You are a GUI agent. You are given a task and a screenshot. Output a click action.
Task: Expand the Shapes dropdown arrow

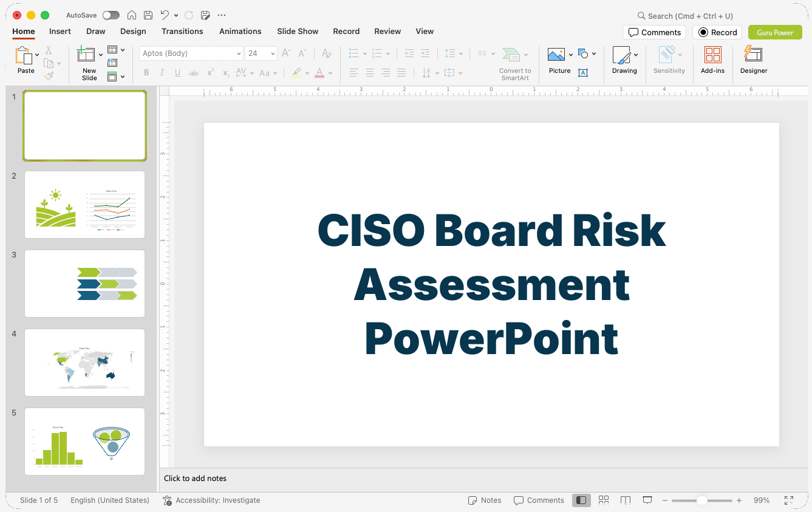pos(593,53)
